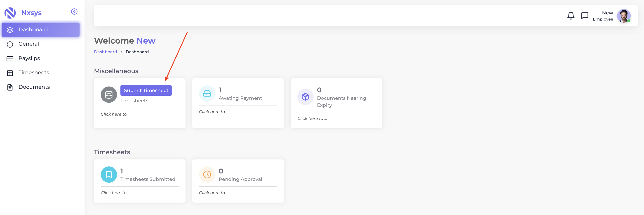The image size is (644, 215).
Task: Open the chat messages icon
Action: (585, 16)
